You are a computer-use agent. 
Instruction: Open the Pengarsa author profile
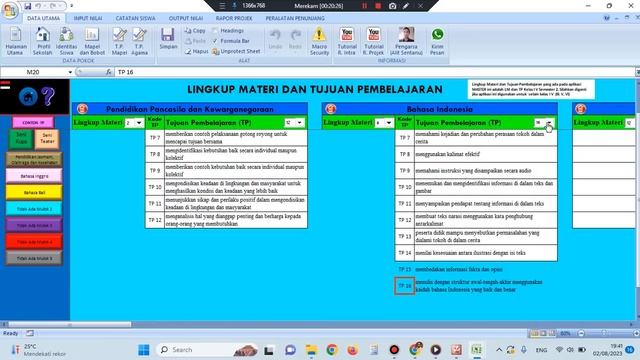406,41
